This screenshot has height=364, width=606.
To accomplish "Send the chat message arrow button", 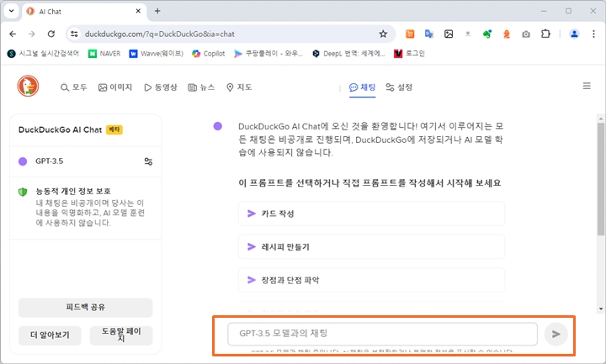I will (555, 334).
